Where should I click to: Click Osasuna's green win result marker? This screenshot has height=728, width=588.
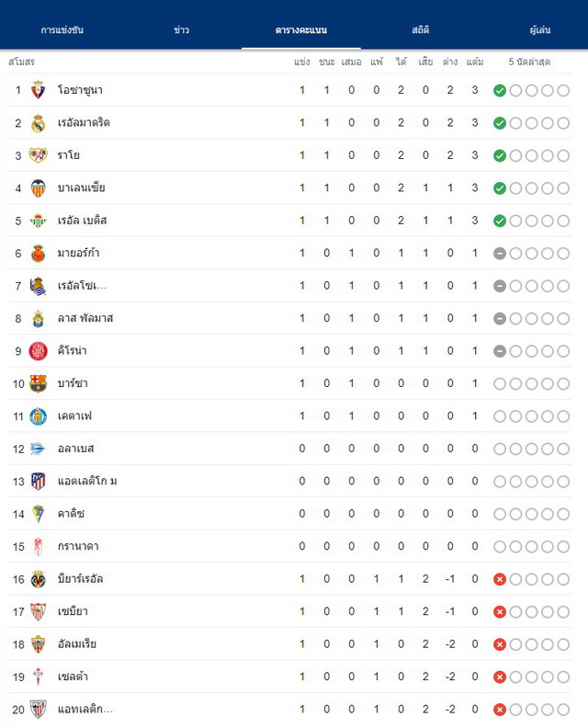(x=500, y=90)
